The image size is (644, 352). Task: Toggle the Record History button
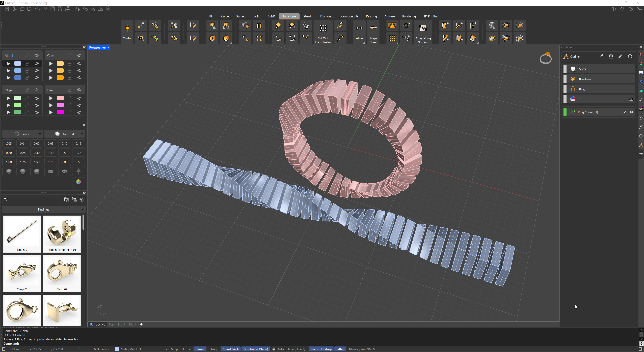(321, 349)
